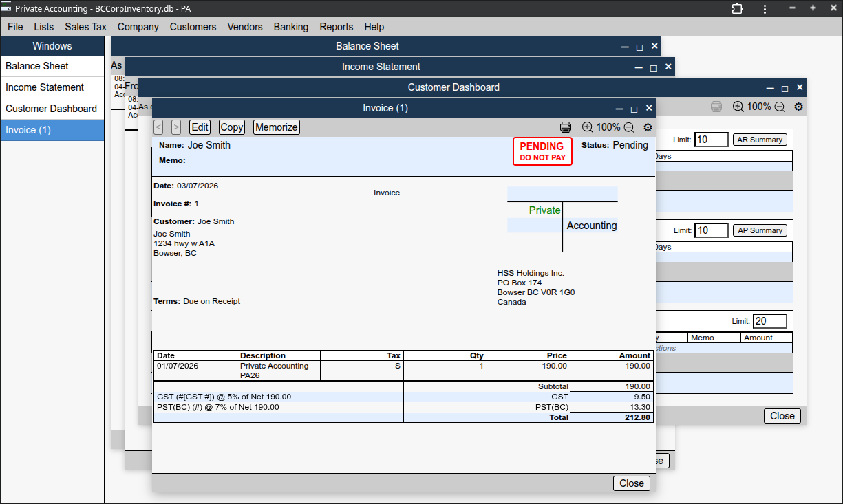This screenshot has height=504, width=843.
Task: Open the Company menu
Action: point(138,27)
